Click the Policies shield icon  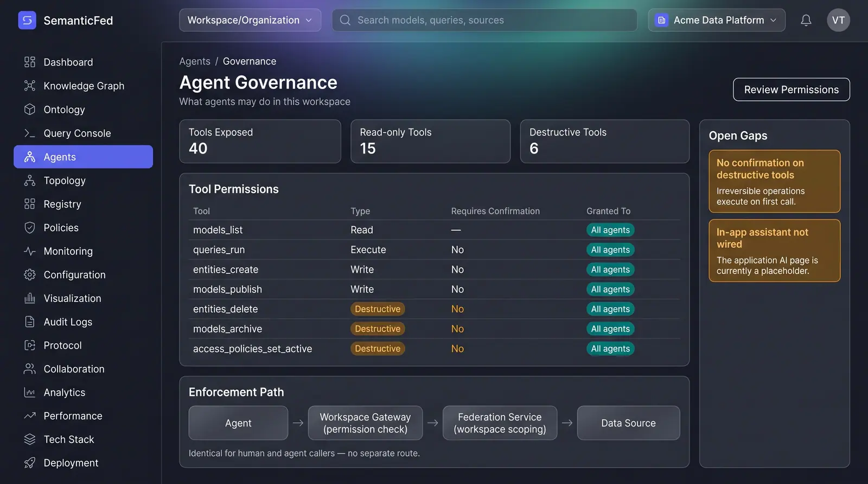[30, 227]
